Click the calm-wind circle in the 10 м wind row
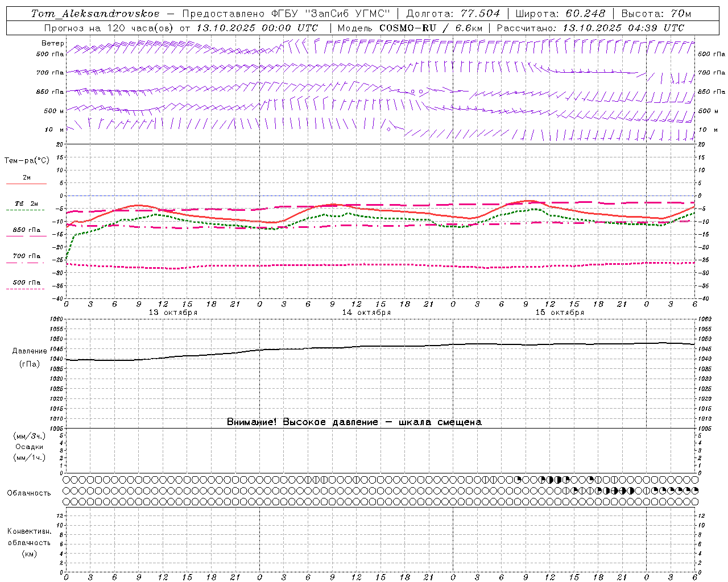 (388, 129)
